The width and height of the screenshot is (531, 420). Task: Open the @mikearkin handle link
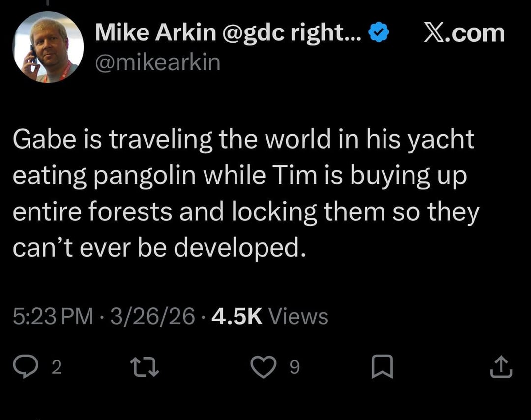(157, 63)
